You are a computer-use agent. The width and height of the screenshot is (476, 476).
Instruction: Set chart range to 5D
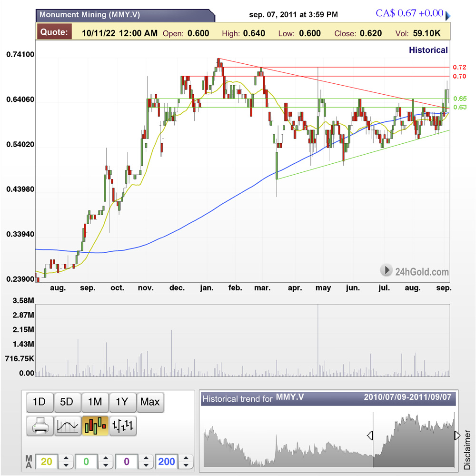(x=67, y=402)
